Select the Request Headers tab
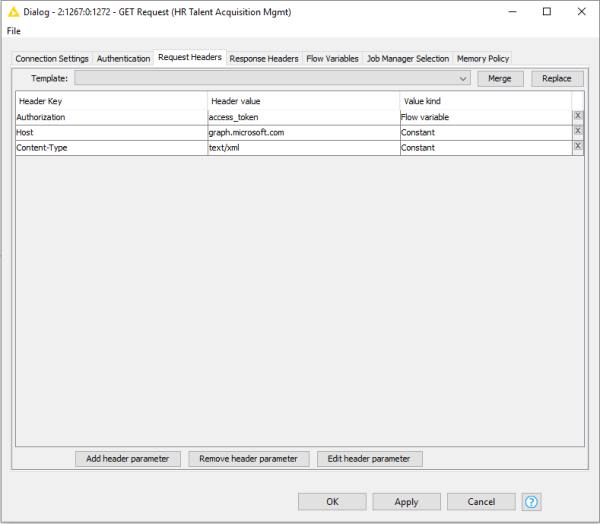This screenshot has height=524, width=600. click(x=190, y=57)
